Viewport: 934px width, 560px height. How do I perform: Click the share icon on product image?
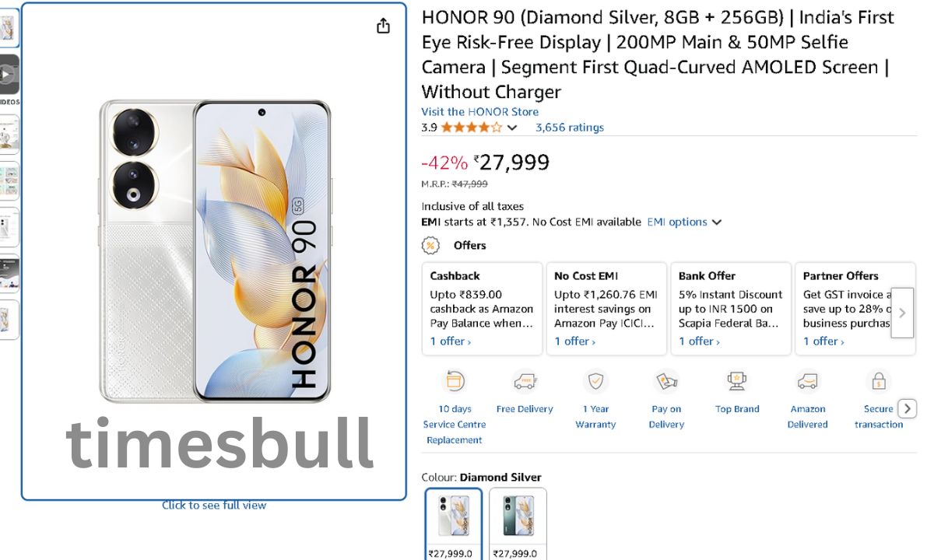pos(383,26)
